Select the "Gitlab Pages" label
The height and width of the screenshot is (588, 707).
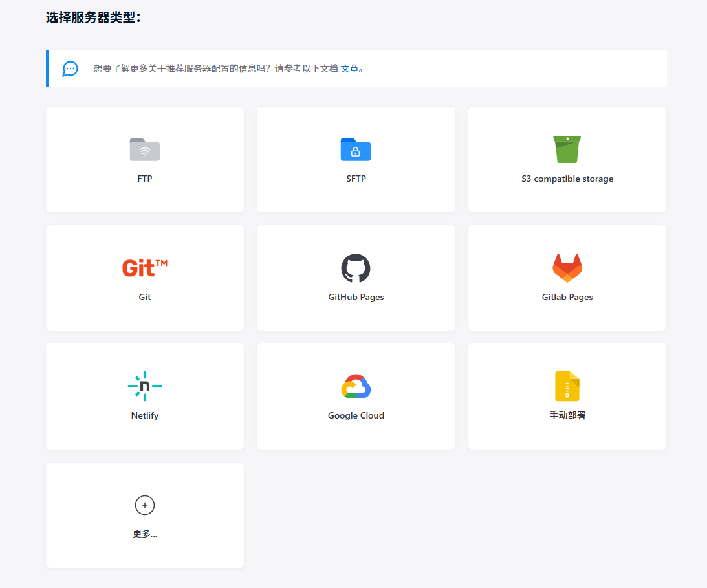[567, 298]
